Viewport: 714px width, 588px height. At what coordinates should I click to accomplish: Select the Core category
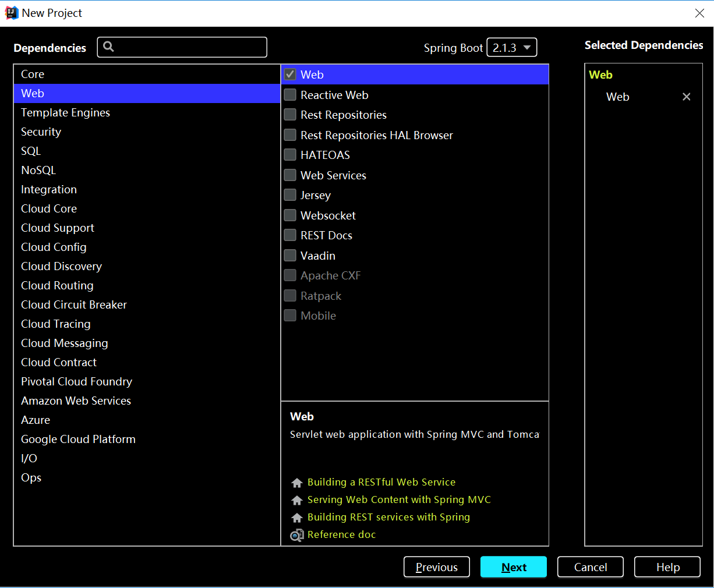(x=147, y=74)
